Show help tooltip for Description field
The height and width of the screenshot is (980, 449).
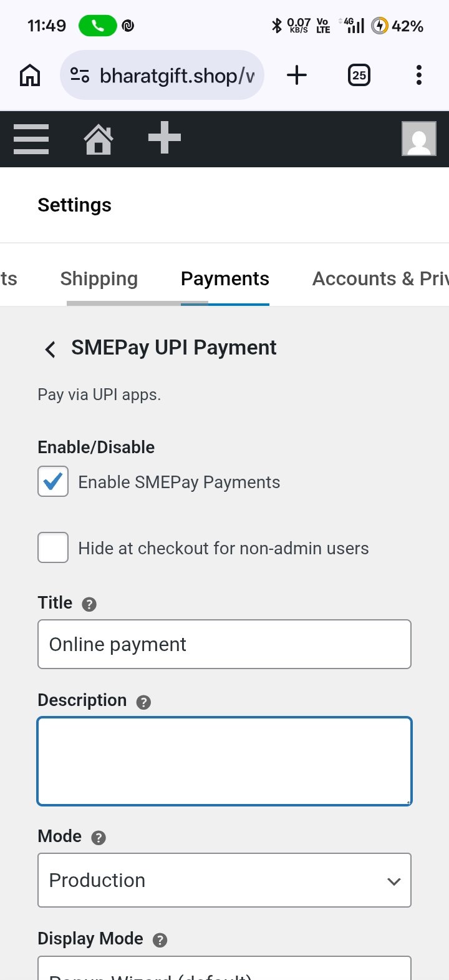tap(143, 702)
